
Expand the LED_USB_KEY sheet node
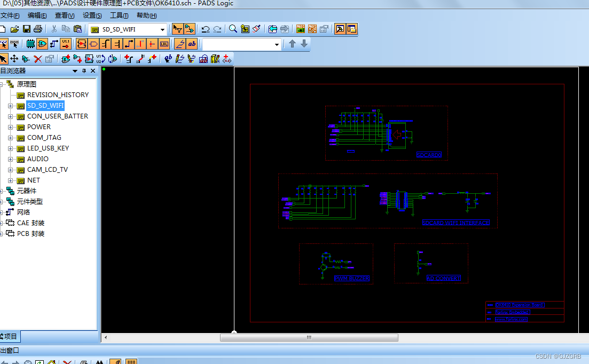click(x=11, y=148)
